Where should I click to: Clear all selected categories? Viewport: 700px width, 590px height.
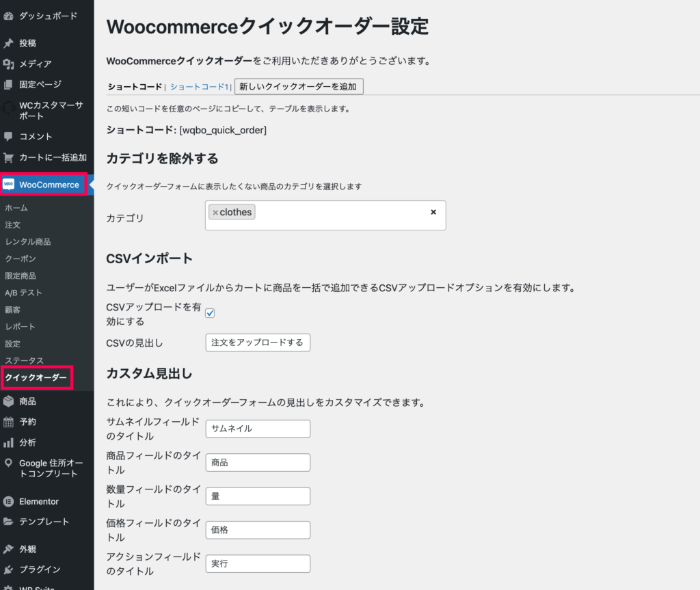click(x=433, y=212)
